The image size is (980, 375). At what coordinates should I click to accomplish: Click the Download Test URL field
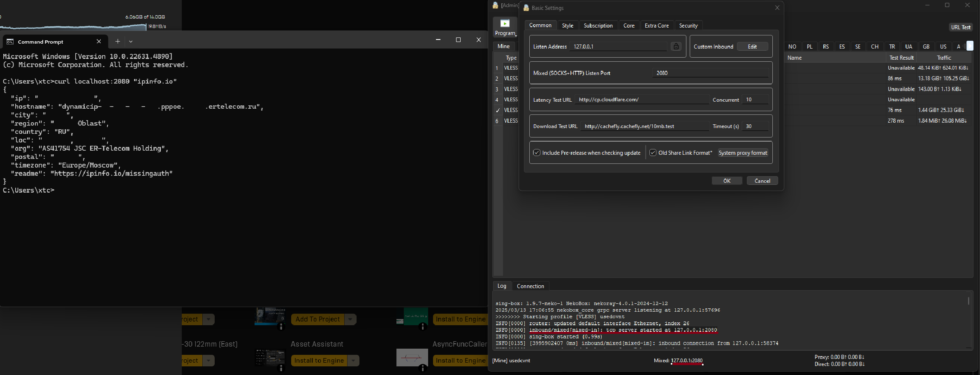tap(645, 126)
